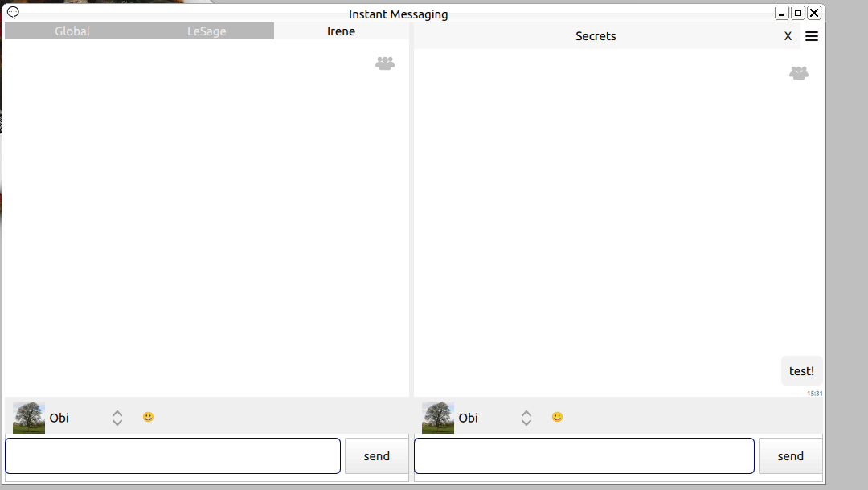Screen dimensions: 868x490
Task: Switch to the LeSage tab
Action: click(x=207, y=31)
